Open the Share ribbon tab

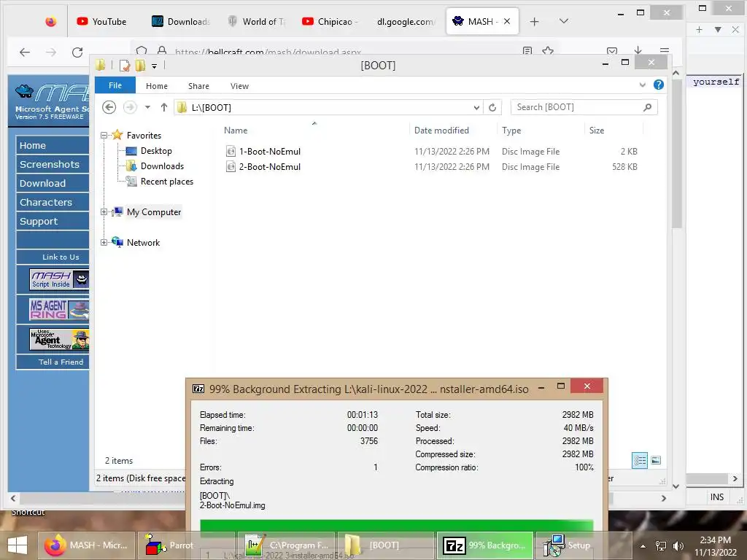(198, 86)
